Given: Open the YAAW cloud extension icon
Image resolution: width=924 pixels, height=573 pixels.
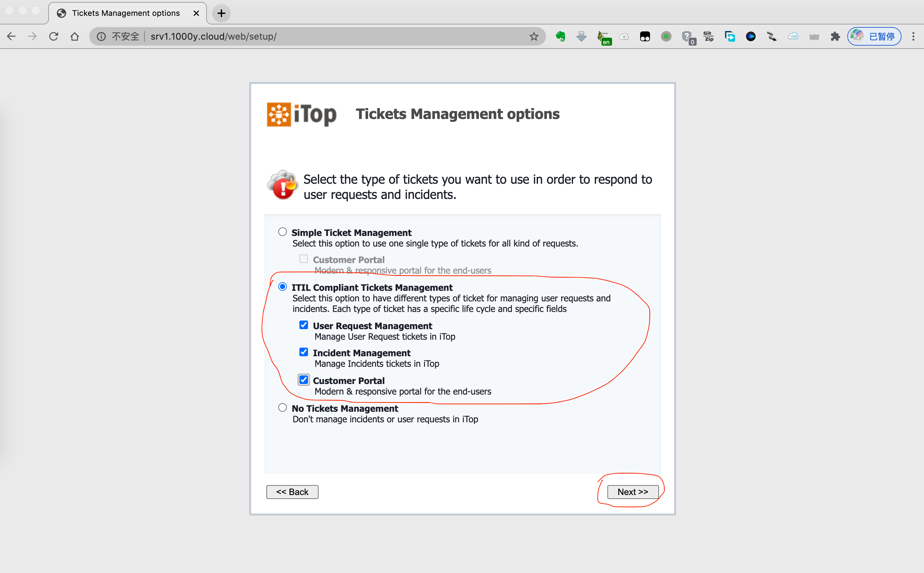Looking at the screenshot, I should pos(793,36).
